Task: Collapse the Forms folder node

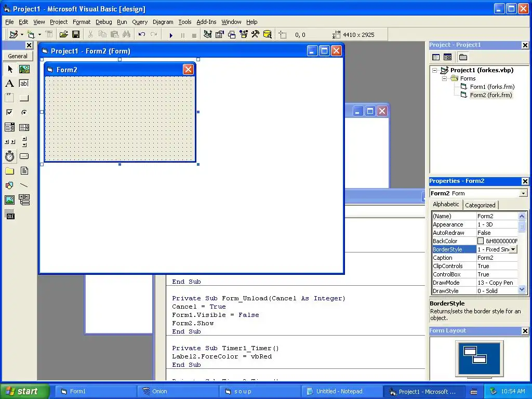Action: [445, 78]
